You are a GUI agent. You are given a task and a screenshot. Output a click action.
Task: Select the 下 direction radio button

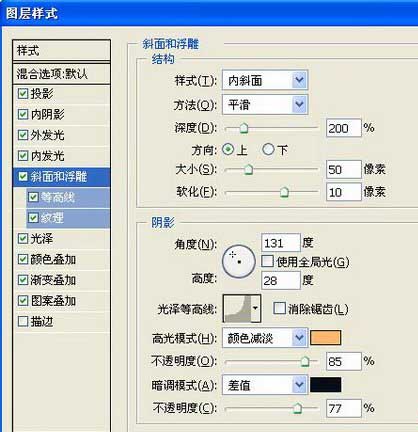(268, 149)
